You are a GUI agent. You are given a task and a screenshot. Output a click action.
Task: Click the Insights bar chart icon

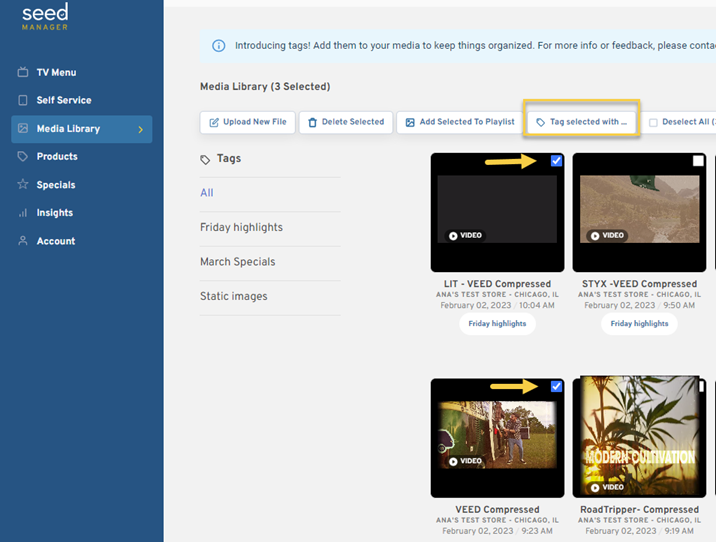(23, 213)
